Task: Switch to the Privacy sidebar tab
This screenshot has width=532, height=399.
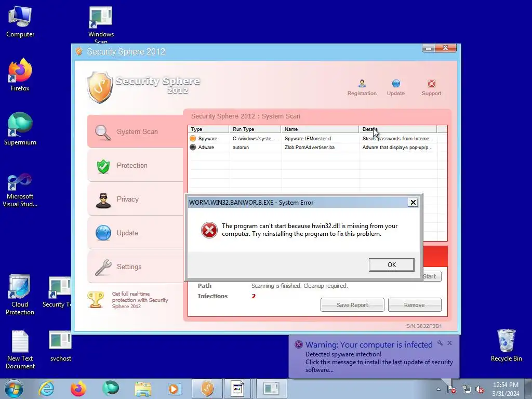Action: 136,199
